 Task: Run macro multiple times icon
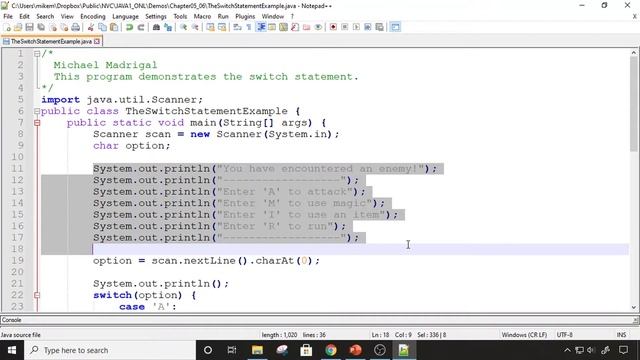click(368, 27)
